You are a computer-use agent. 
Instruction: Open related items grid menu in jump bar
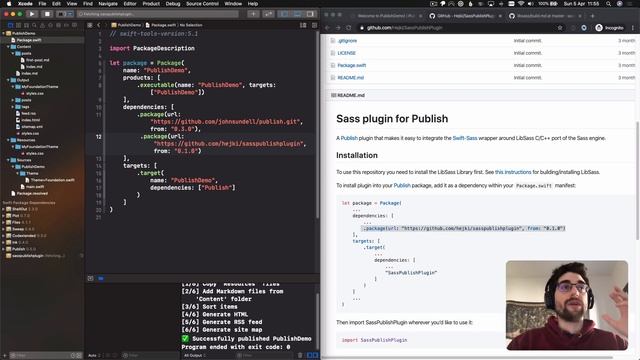click(90, 25)
